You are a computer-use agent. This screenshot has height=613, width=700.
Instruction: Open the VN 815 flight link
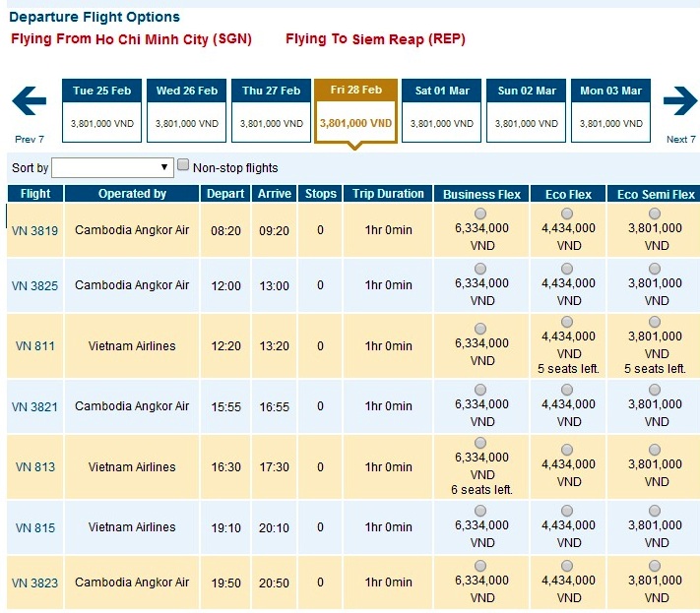point(34,527)
